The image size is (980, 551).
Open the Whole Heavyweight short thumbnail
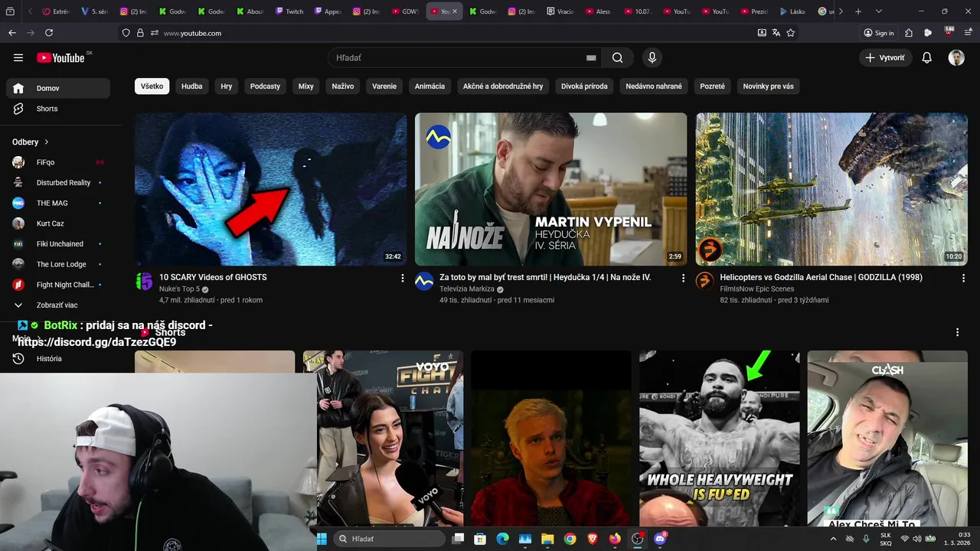pos(720,438)
